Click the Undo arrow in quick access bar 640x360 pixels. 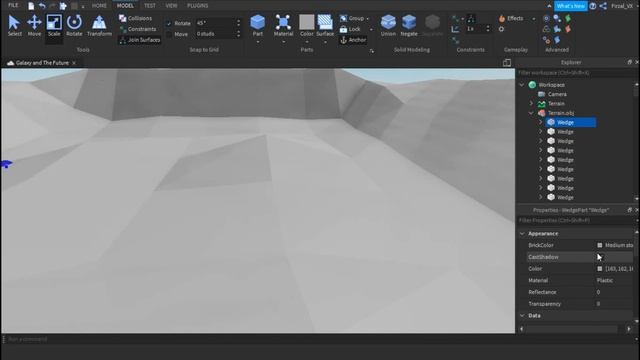(x=42, y=6)
